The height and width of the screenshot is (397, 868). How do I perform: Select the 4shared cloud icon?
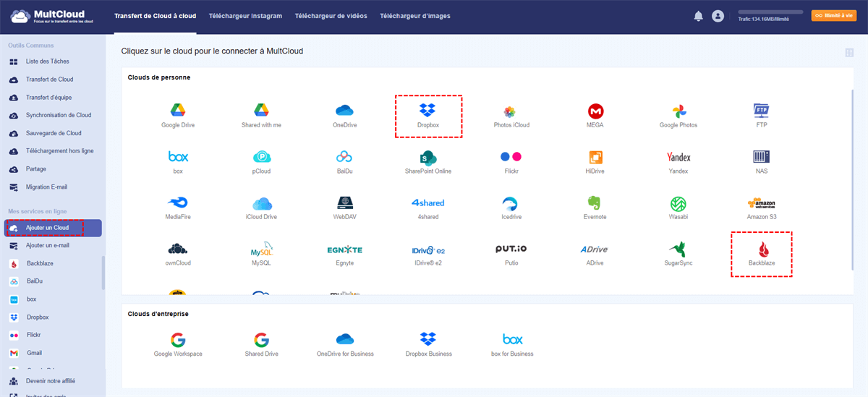(428, 203)
